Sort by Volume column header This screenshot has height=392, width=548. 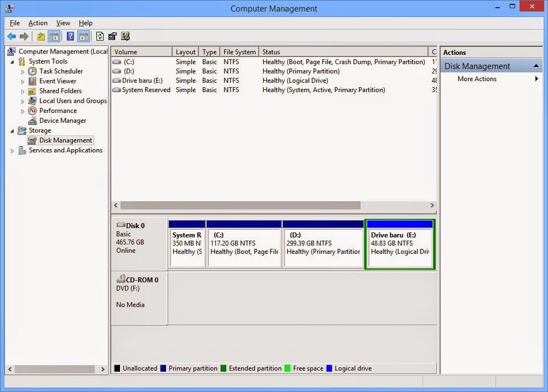coord(141,52)
